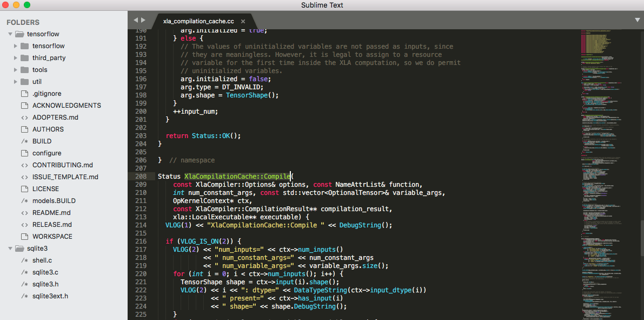This screenshot has width=644, height=320.
Task: Click the configure file icon
Action: [x=25, y=153]
